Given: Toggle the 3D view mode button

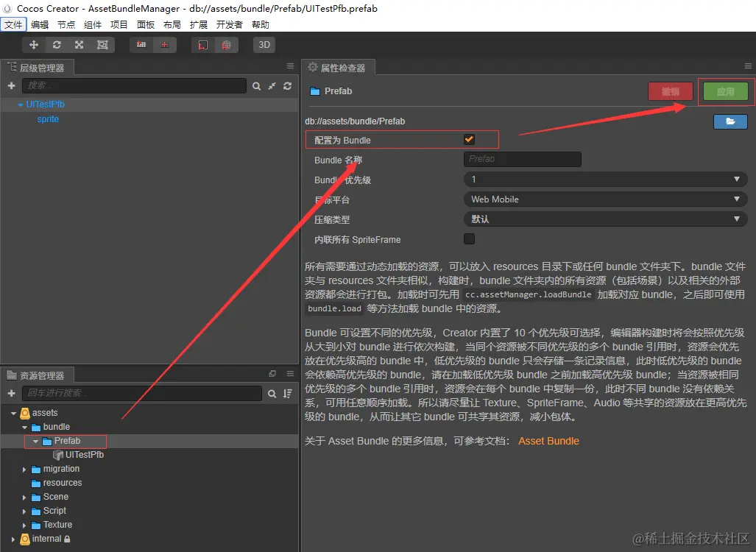Looking at the screenshot, I should pyautogui.click(x=264, y=45).
